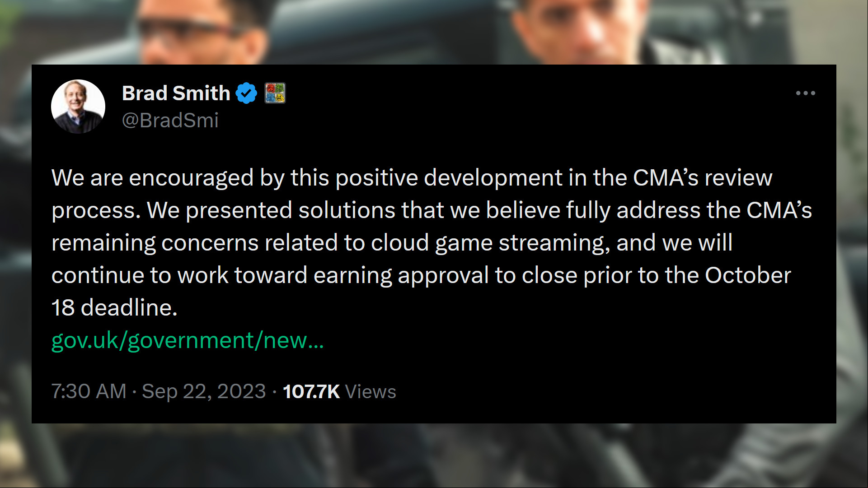View the 107.7K view count
The image size is (868, 488).
[311, 391]
